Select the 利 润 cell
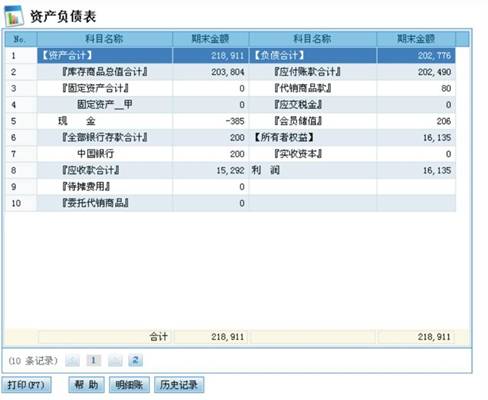The image size is (488, 400). [312, 170]
